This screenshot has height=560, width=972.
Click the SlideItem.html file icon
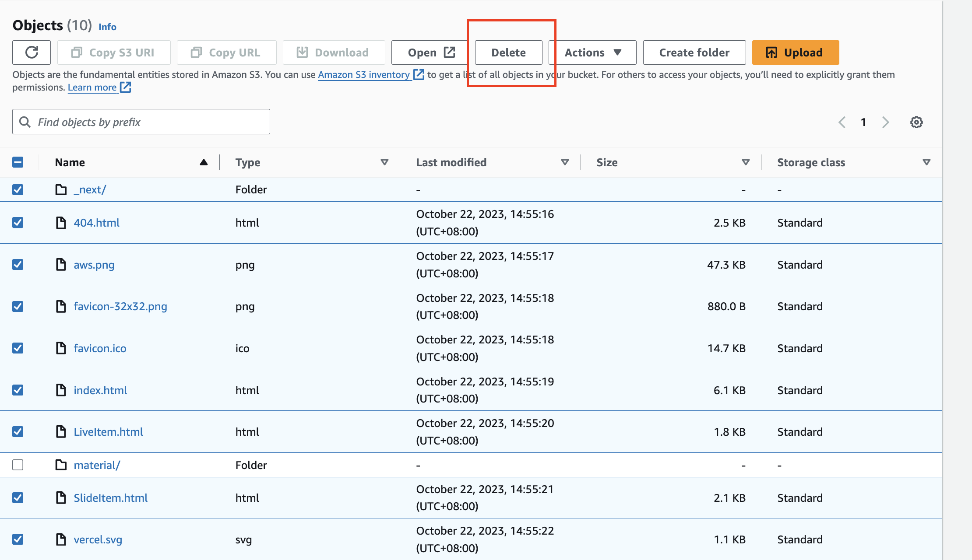(x=61, y=498)
